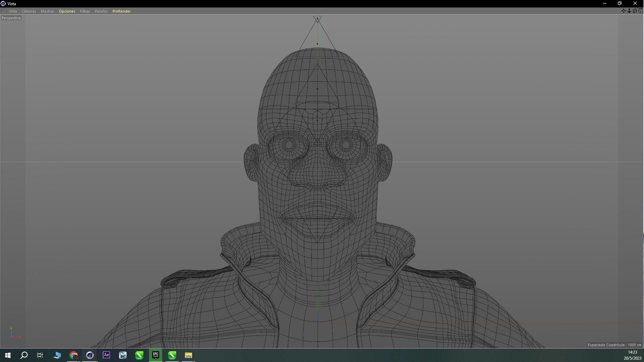Open File Explorer from the taskbar

[189, 355]
